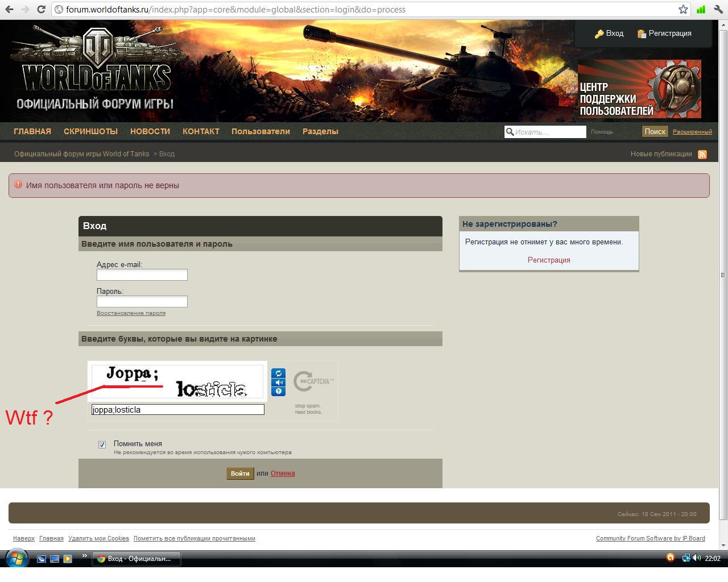This screenshot has width=728, height=582.
Task: Click the orange tray icon
Action: point(670,558)
